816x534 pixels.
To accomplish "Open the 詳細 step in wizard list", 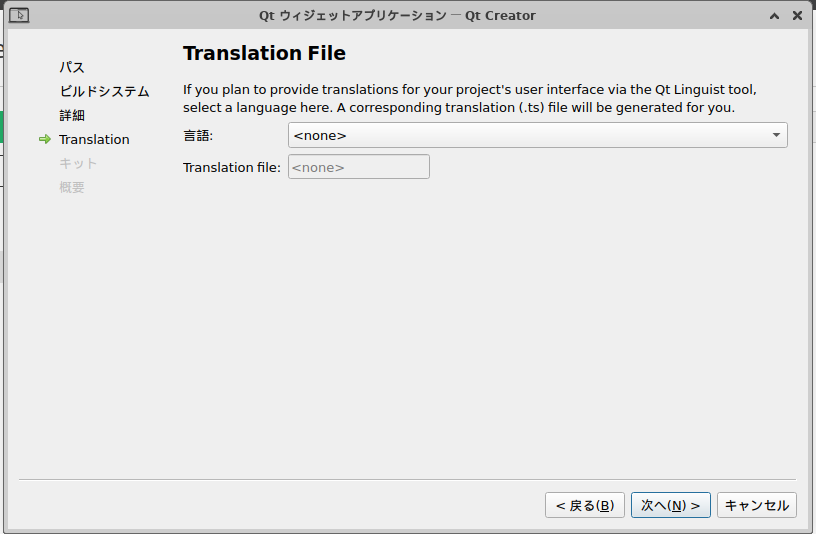I will click(72, 115).
